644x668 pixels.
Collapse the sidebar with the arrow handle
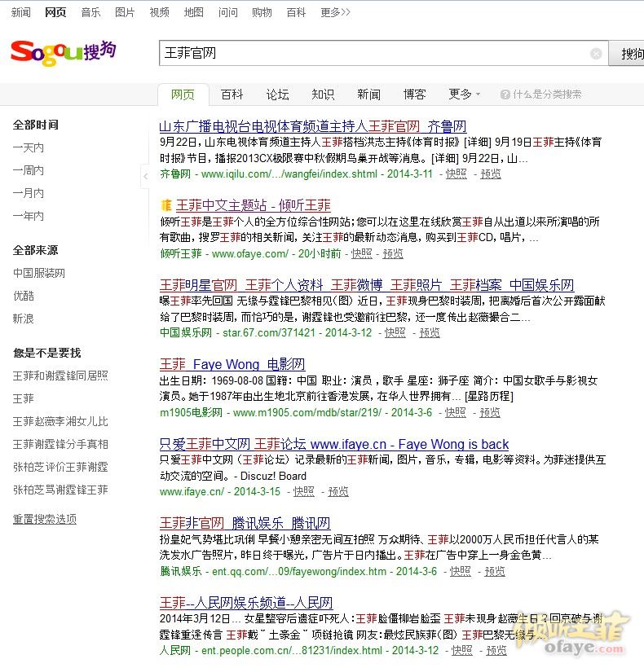click(145, 175)
